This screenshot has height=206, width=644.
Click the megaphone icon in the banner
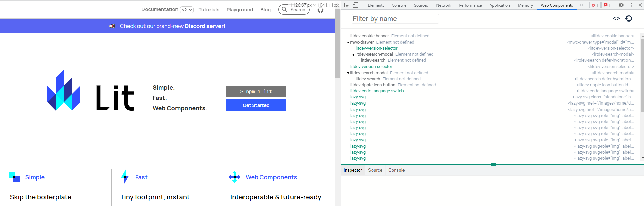tap(112, 26)
